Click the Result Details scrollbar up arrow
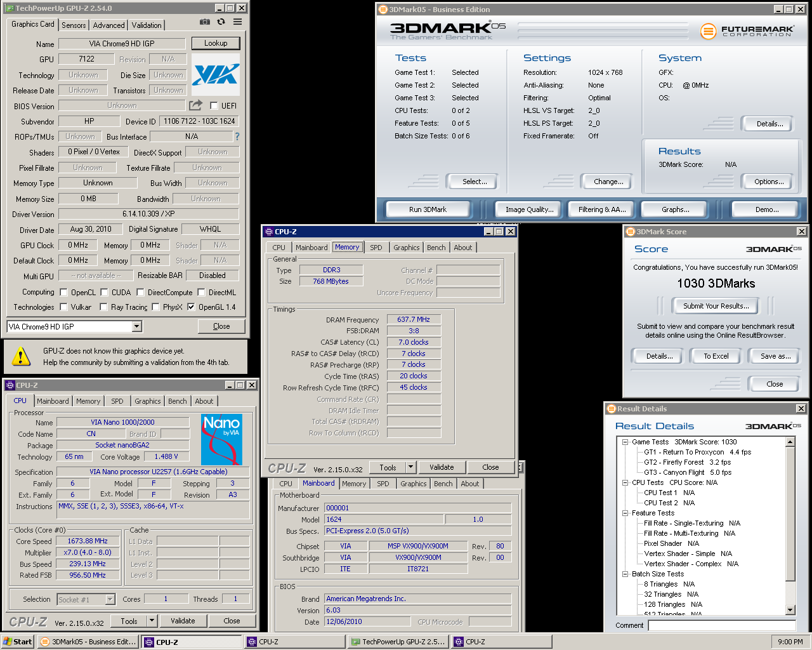This screenshot has width=812, height=650. 790,442
